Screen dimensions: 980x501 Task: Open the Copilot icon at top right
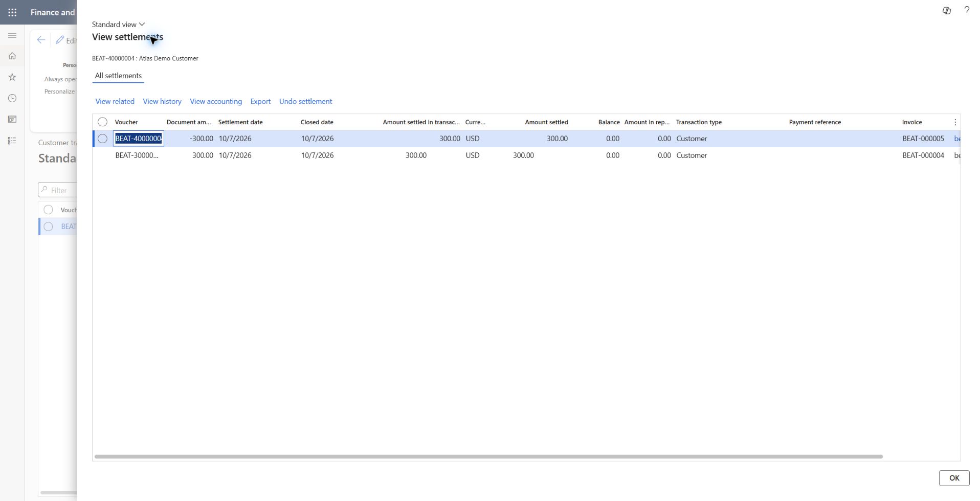(947, 11)
